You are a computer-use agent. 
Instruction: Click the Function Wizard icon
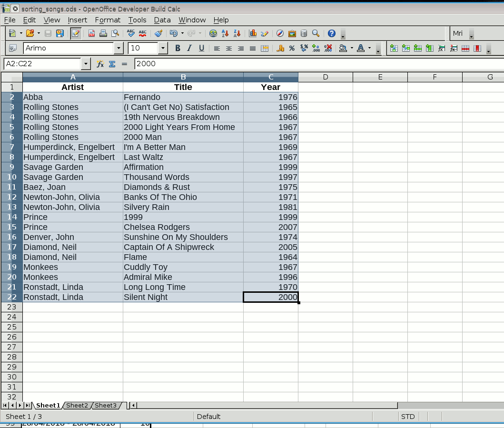tap(100, 64)
